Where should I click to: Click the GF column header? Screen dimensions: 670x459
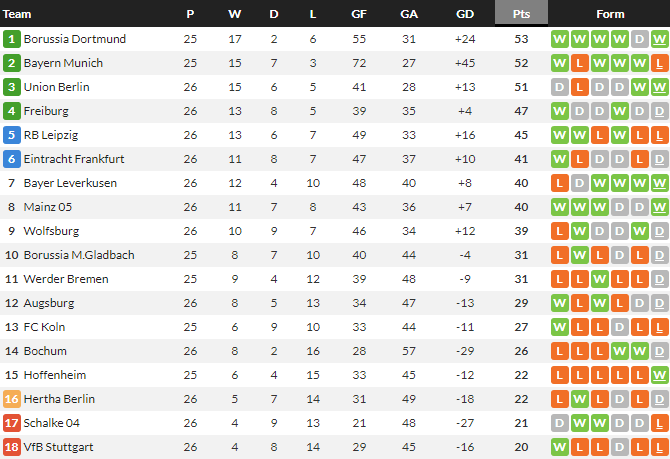pos(359,14)
